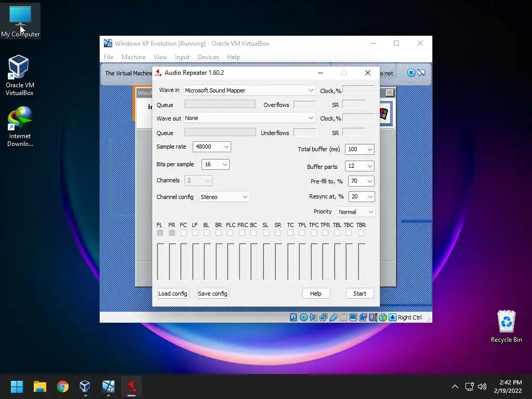Image resolution: width=532 pixels, height=399 pixels.
Task: Open the Input menu in VirtualBox
Action: point(182,57)
